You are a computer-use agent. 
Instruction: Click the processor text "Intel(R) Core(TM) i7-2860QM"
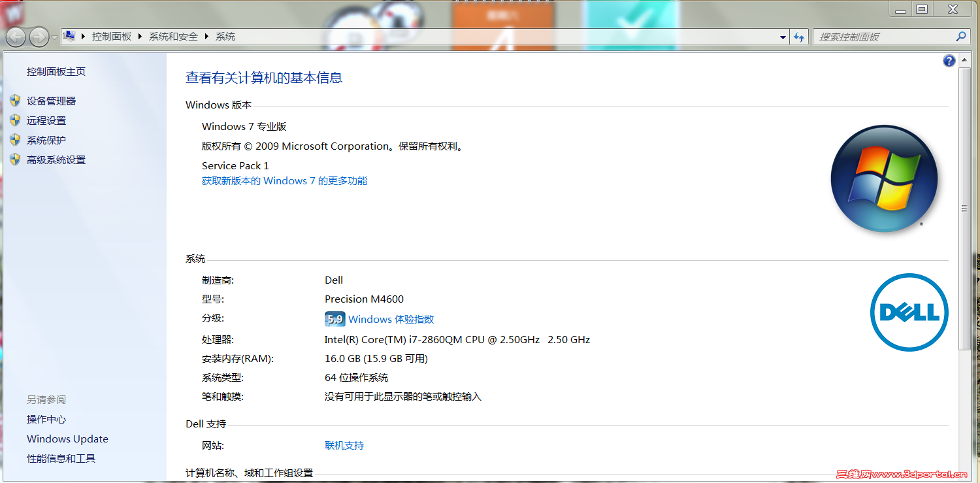pyautogui.click(x=394, y=340)
